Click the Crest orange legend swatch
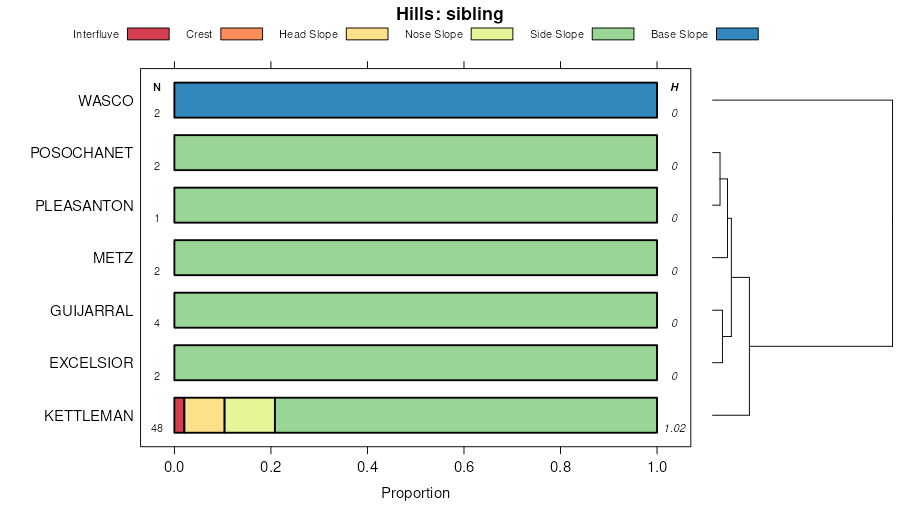Screen dimensions: 900x520 tap(240, 34)
